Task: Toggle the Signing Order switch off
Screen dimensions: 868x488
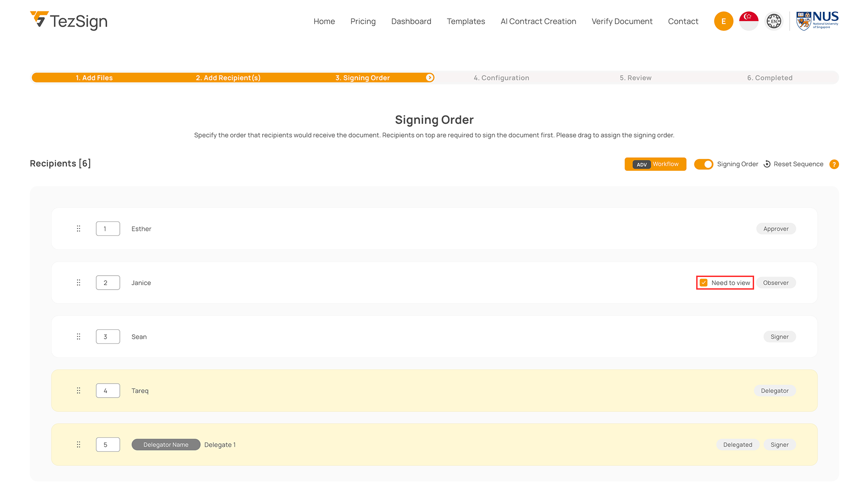Action: (703, 164)
